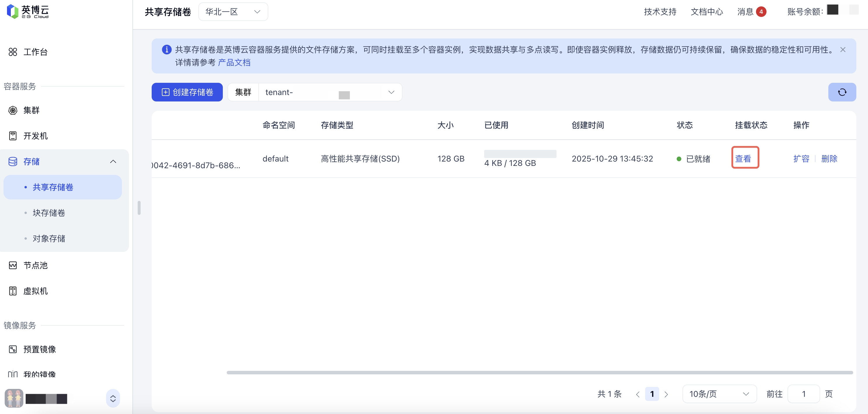Select 块存储卷 in the sidebar

coord(48,213)
